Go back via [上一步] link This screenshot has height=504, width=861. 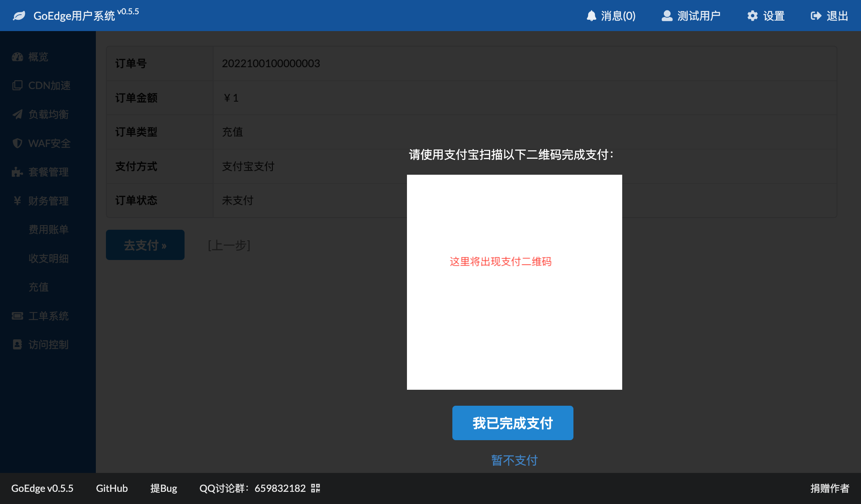point(229,245)
